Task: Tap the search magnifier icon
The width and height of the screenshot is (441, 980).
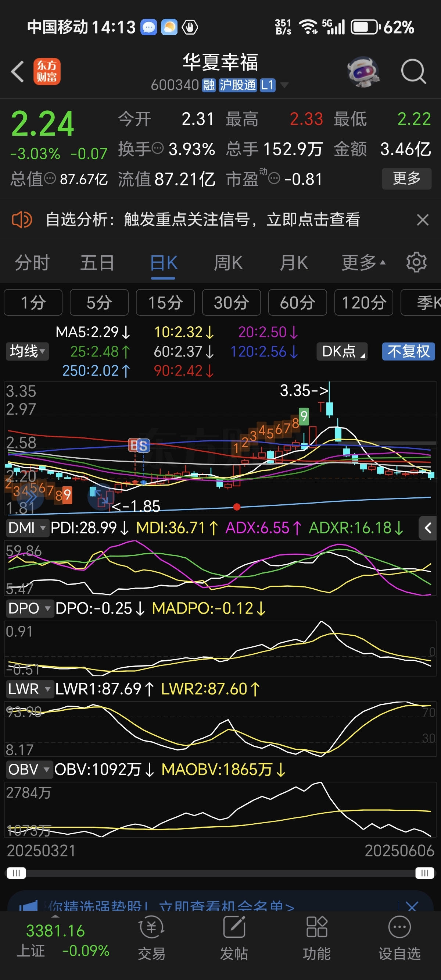Action: pyautogui.click(x=413, y=71)
